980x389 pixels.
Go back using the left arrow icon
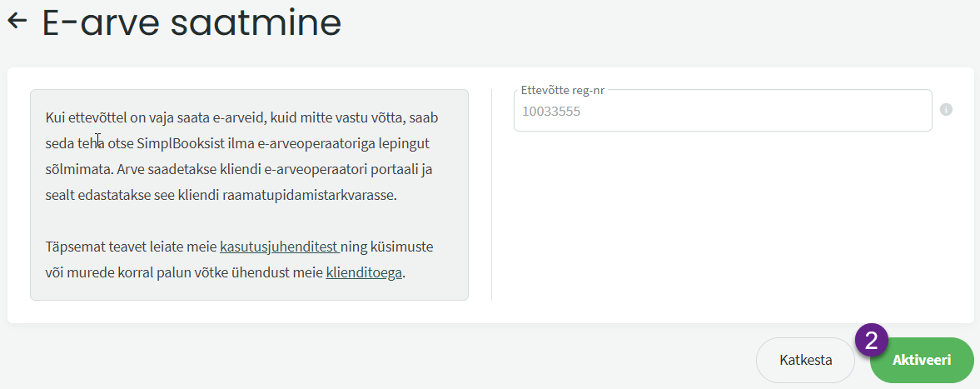(17, 21)
